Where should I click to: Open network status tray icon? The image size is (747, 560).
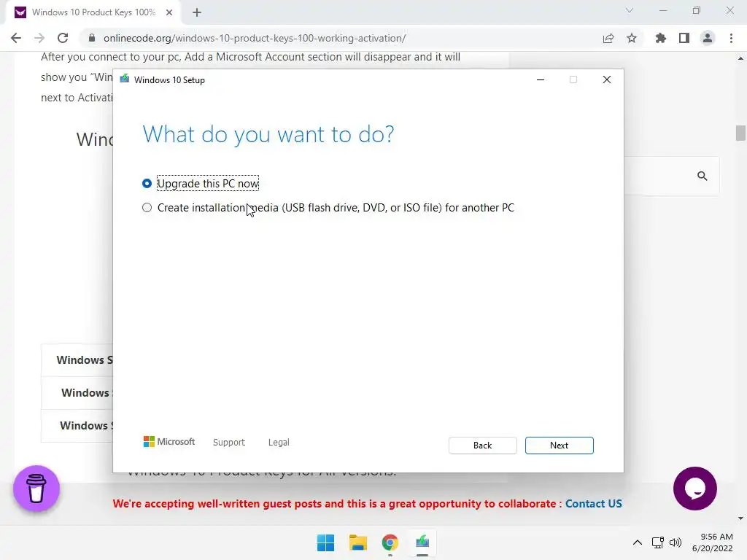[658, 542]
